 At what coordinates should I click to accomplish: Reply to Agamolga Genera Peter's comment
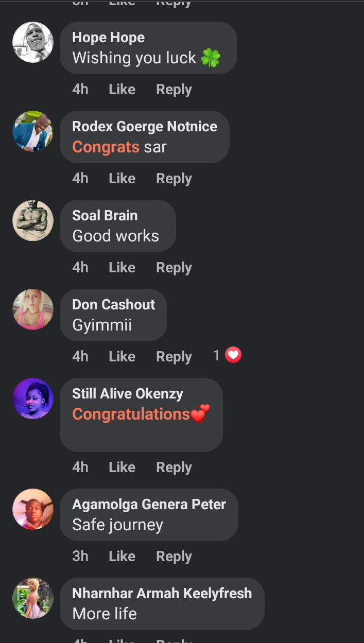(x=174, y=557)
